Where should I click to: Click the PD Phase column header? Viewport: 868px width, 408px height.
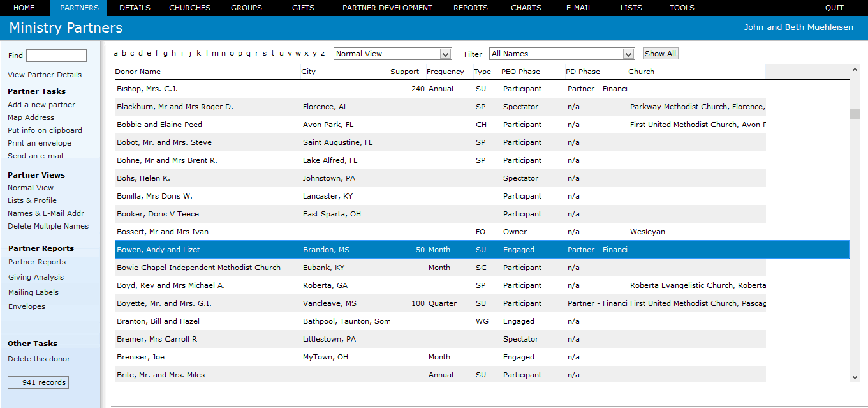coord(583,72)
